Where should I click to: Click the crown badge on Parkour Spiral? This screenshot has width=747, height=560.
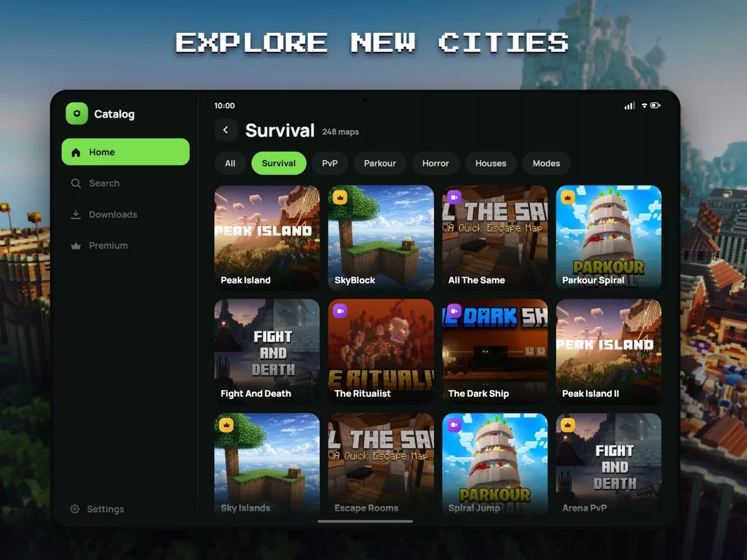pos(568,197)
